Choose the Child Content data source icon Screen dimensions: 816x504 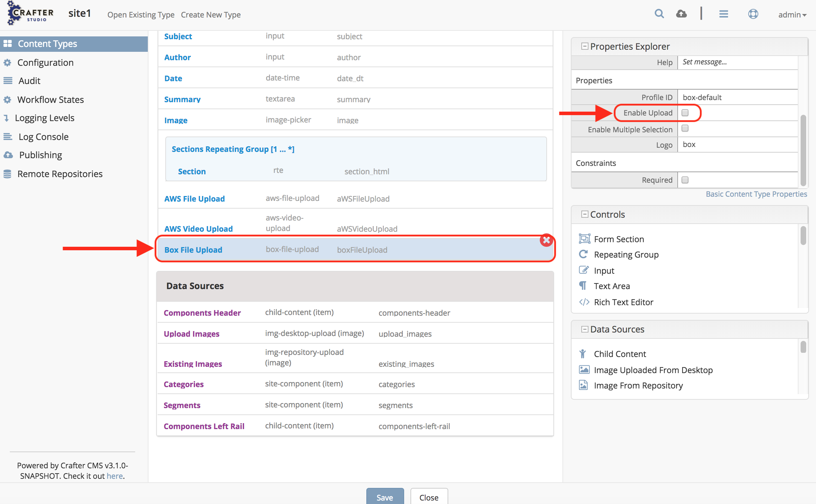pyautogui.click(x=583, y=353)
